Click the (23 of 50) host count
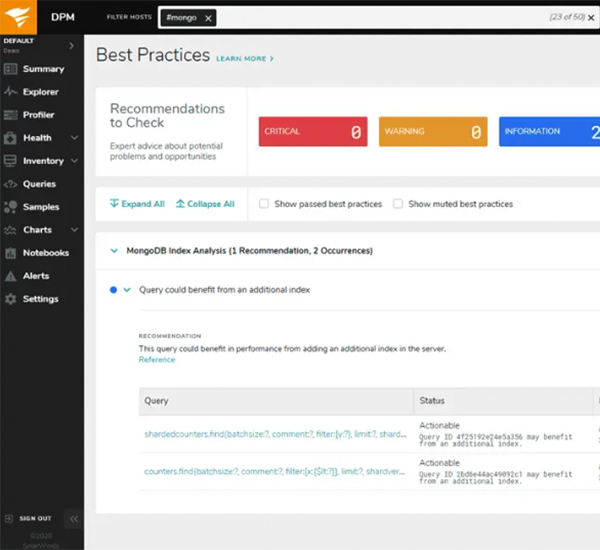 (567, 17)
